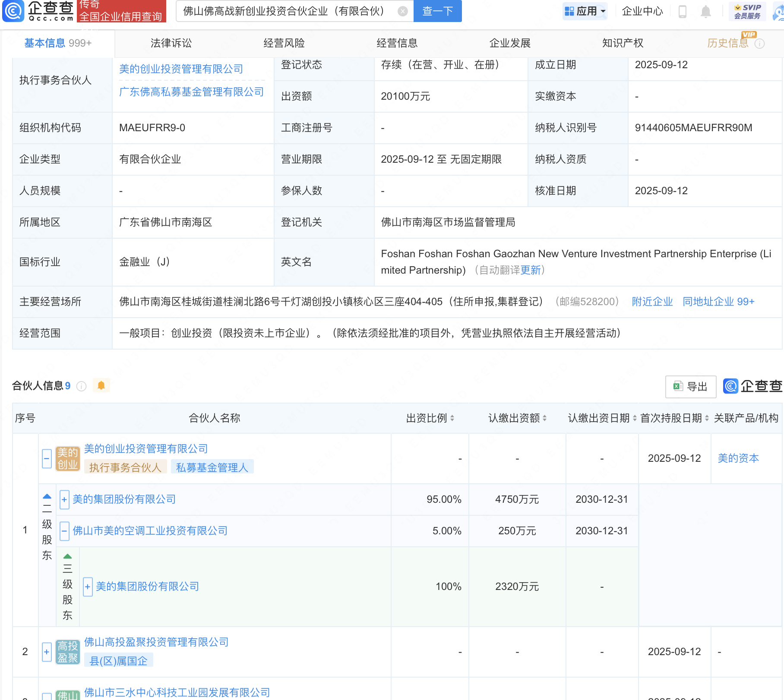The height and width of the screenshot is (700, 784).
Task: Open the mobile phone app icon
Action: tap(683, 11)
